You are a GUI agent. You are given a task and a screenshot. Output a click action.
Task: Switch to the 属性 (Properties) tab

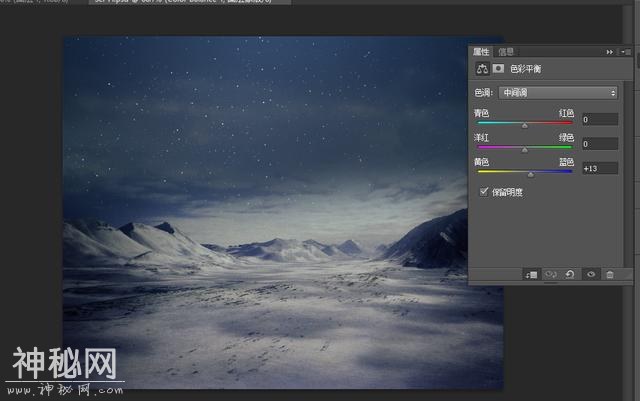[x=481, y=52]
